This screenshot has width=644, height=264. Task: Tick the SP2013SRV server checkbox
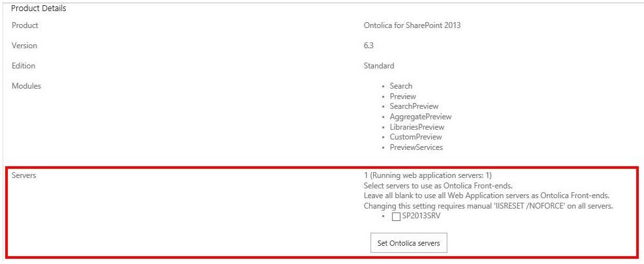point(397,216)
